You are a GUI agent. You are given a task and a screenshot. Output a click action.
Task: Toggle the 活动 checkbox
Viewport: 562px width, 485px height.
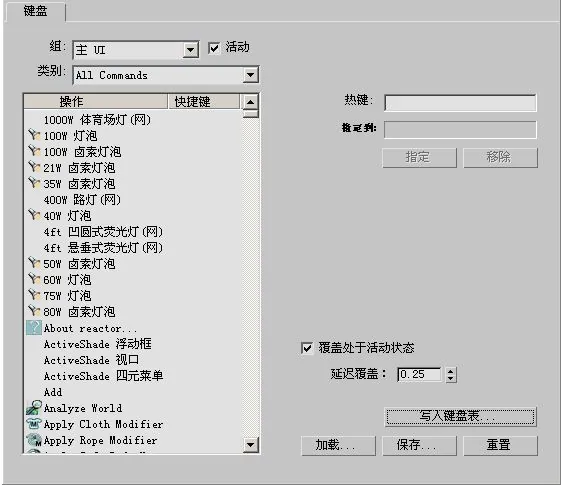214,48
